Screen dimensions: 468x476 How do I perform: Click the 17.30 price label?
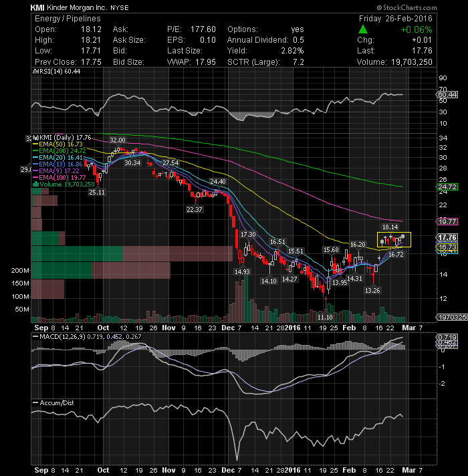pyautogui.click(x=248, y=235)
